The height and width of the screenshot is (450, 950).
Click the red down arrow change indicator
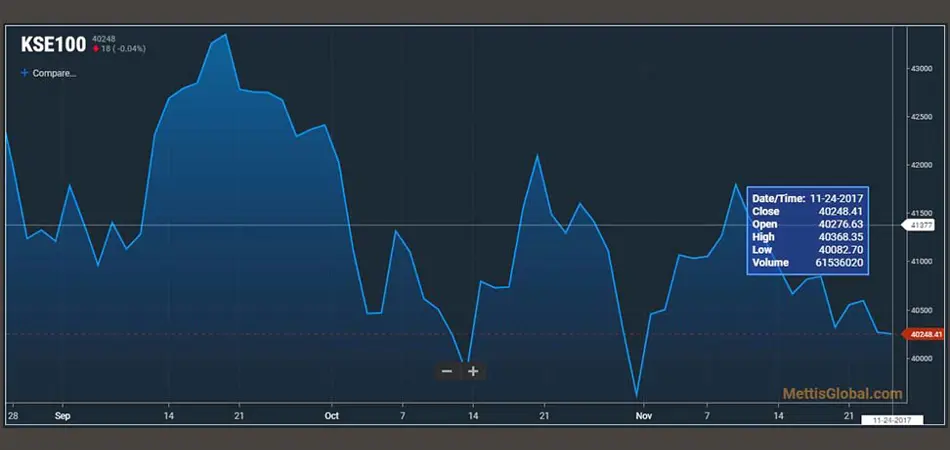click(96, 49)
